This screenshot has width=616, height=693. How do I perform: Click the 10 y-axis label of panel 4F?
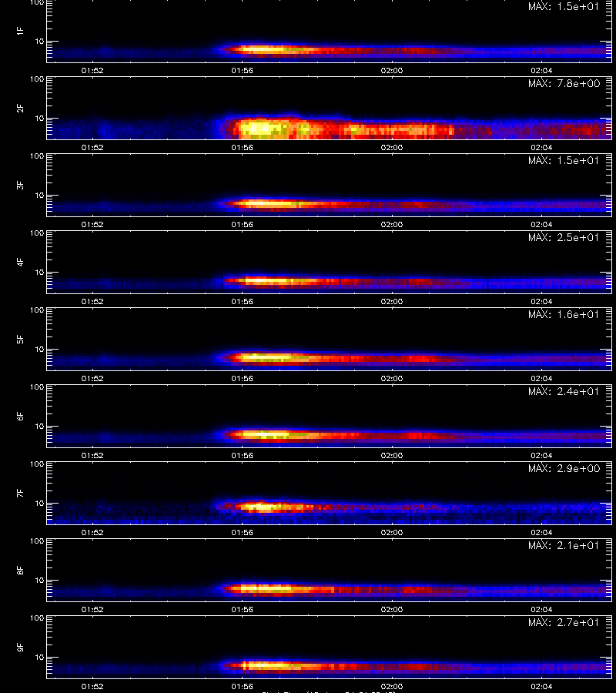(40, 273)
